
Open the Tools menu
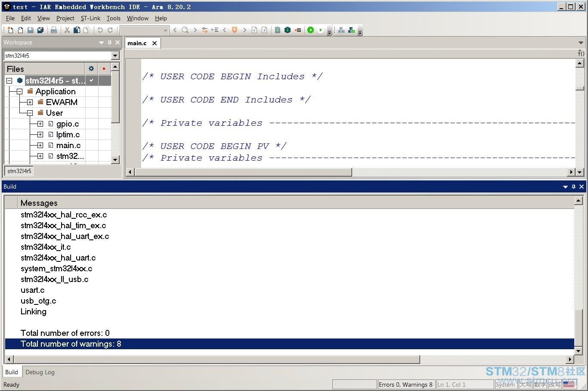click(114, 18)
